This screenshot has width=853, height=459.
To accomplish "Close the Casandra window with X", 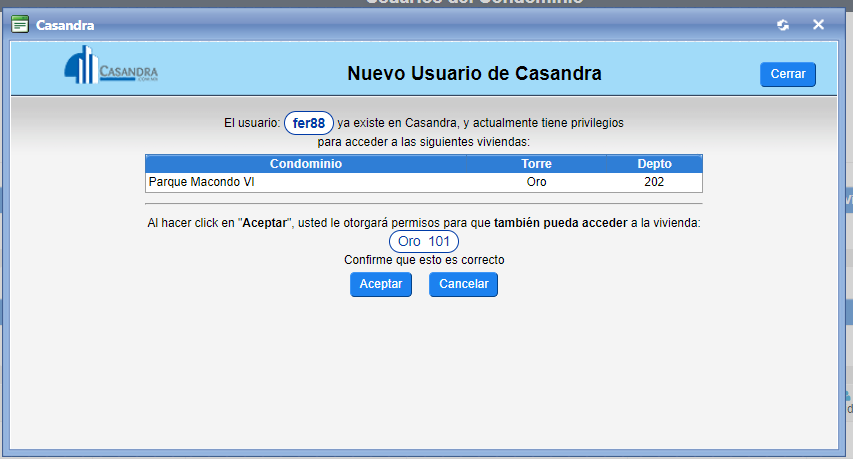I will coord(818,24).
